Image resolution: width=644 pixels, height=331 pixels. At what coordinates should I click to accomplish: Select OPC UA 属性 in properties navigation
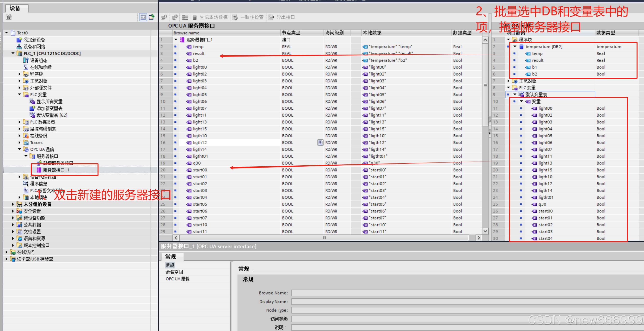click(x=178, y=279)
